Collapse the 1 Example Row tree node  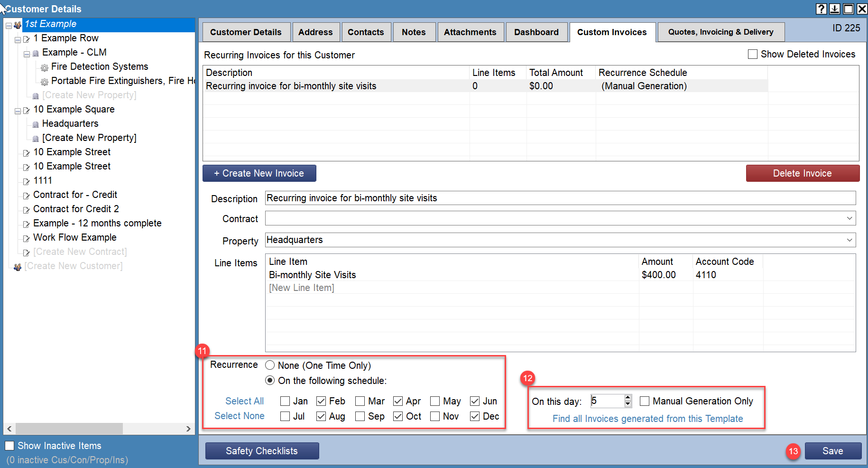pyautogui.click(x=18, y=40)
